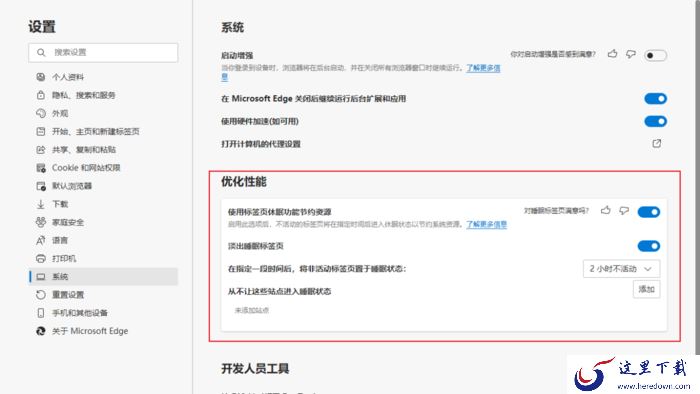
Task: Select 默认浏览器 menu label
Action: [x=72, y=186]
